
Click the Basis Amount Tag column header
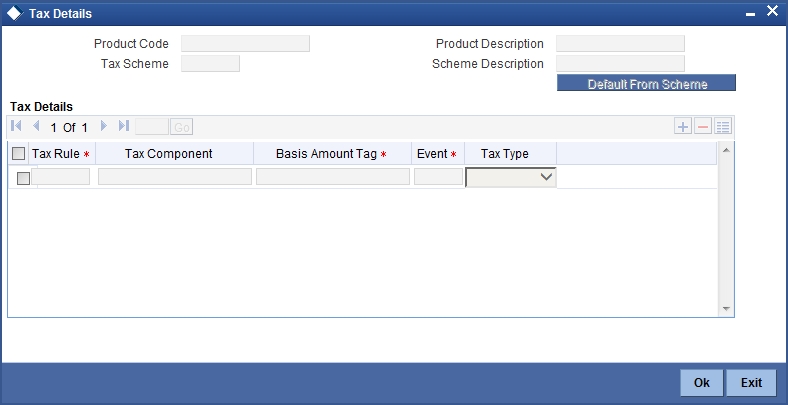(331, 154)
